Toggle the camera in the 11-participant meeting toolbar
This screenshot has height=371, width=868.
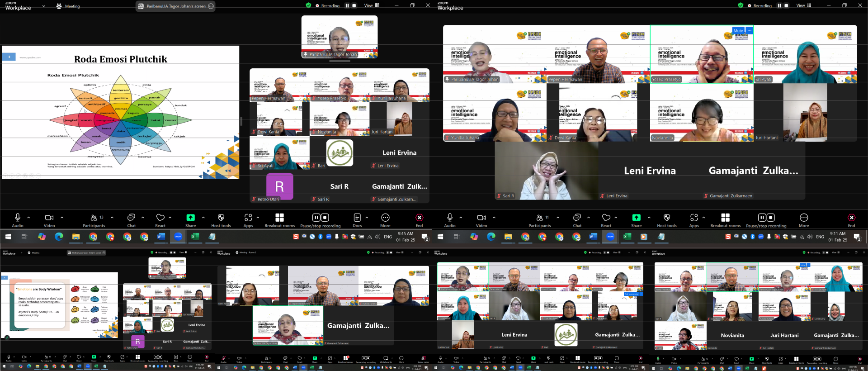(481, 219)
